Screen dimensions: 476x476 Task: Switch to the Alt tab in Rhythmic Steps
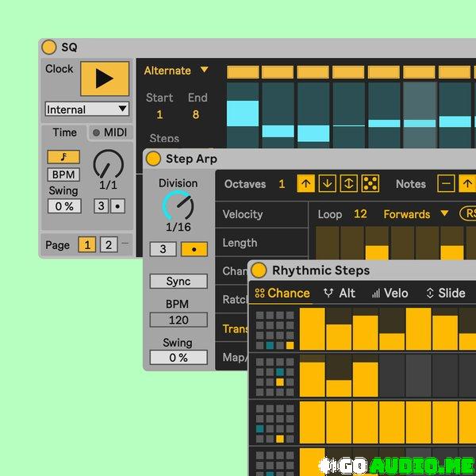point(339,293)
